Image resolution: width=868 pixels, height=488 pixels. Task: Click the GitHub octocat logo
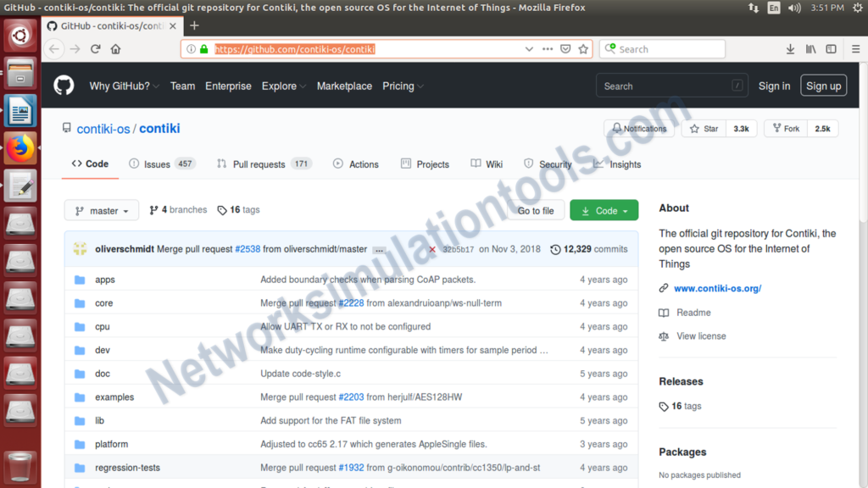(x=64, y=86)
